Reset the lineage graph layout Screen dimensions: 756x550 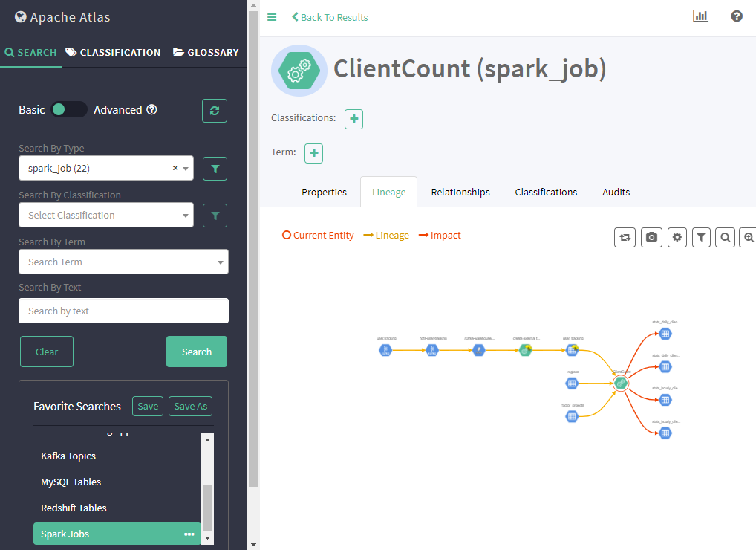625,237
